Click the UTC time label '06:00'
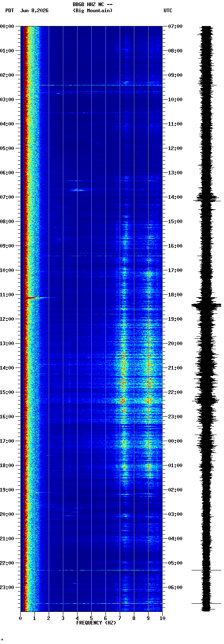 175,587
